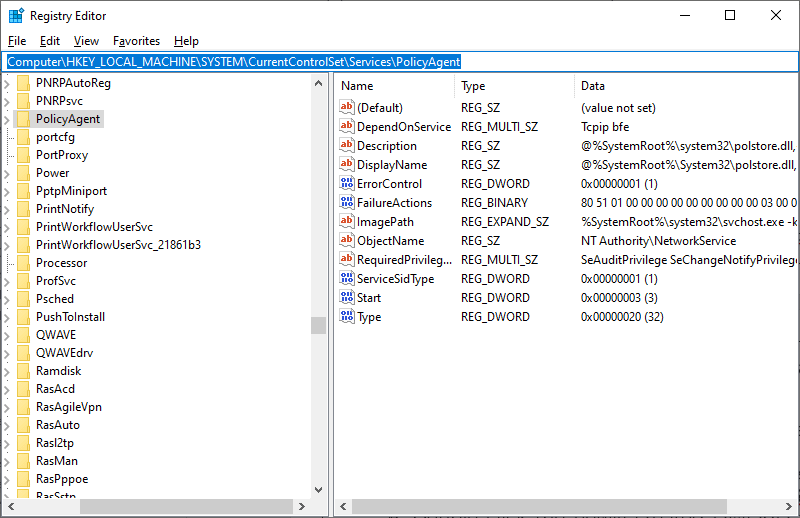The width and height of the screenshot is (800, 518).
Task: Select the RasMan key folder icon
Action: (23, 461)
